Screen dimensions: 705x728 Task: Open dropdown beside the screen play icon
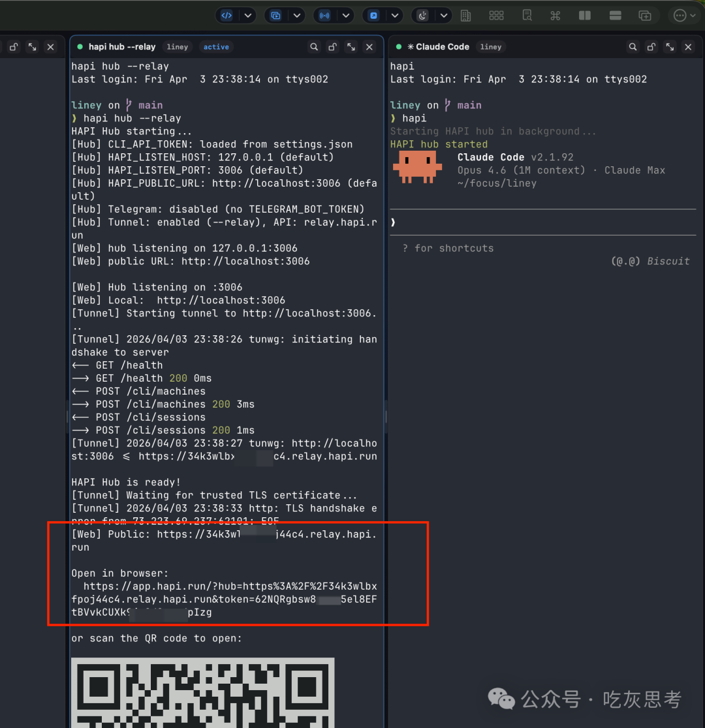coord(297,15)
